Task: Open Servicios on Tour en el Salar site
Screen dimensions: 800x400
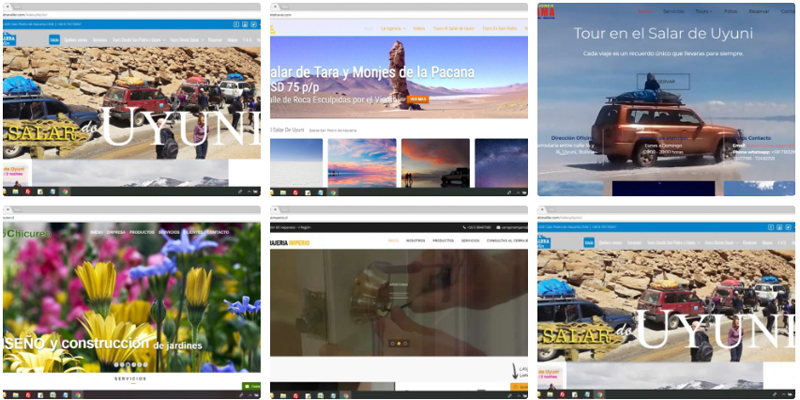Action: tap(673, 11)
